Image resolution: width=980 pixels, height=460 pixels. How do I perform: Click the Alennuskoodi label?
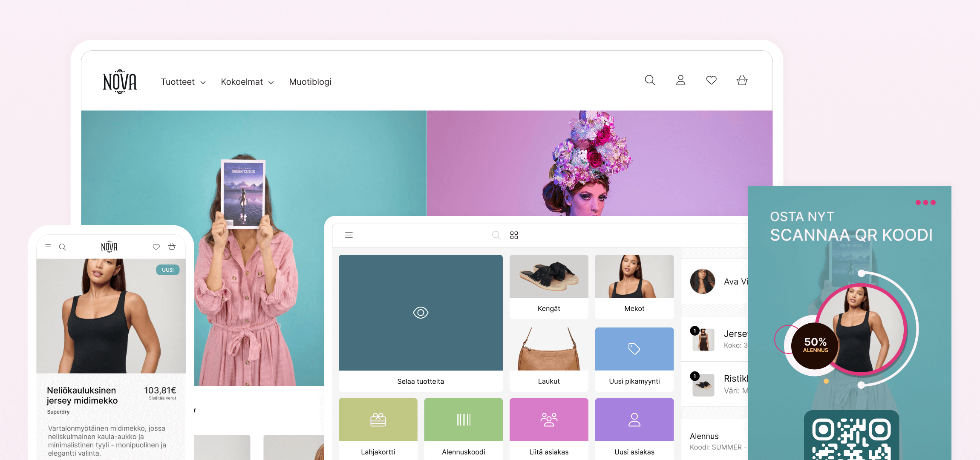coord(464,452)
